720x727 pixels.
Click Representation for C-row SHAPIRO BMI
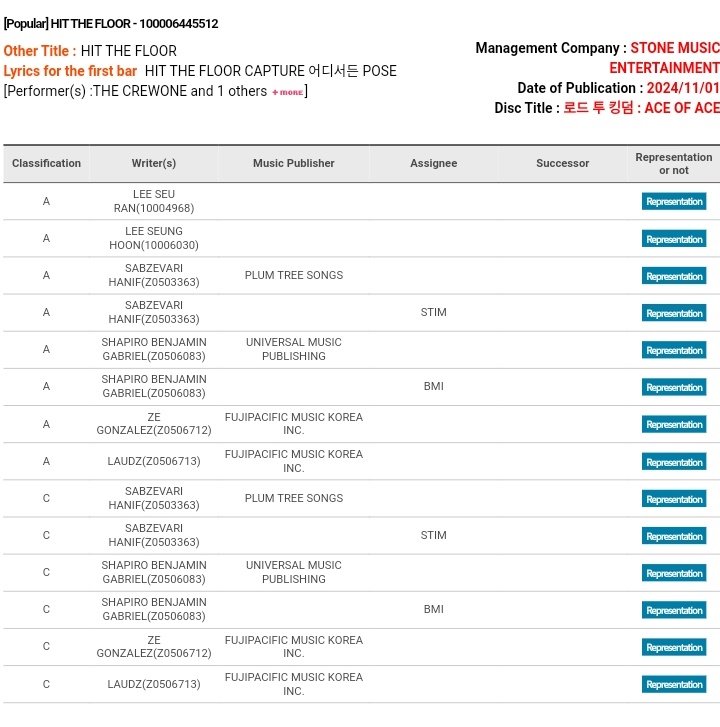point(674,610)
